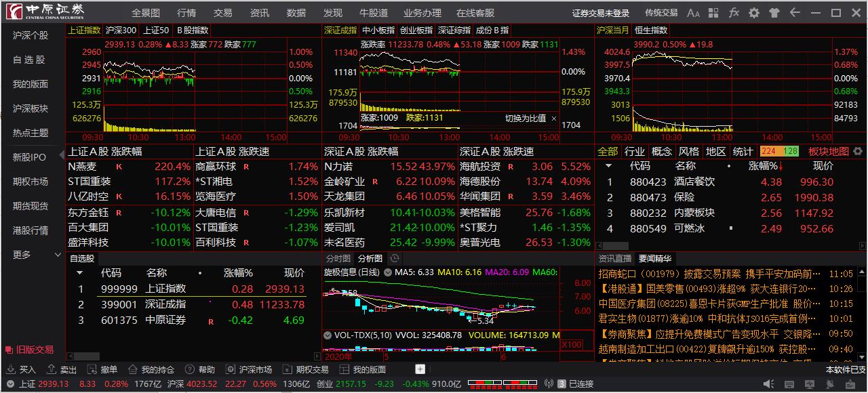The height and width of the screenshot is (393, 868).
Task: Open 帮助 help shortcut
Action: tap(201, 370)
